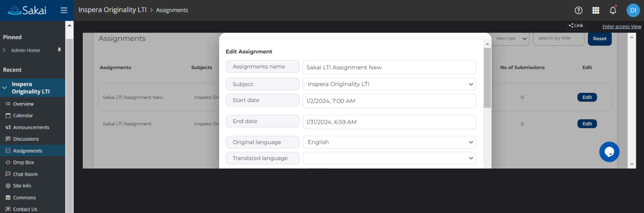Image resolution: width=644 pixels, height=213 pixels.
Task: Click the Assignments name text field
Action: [389, 67]
